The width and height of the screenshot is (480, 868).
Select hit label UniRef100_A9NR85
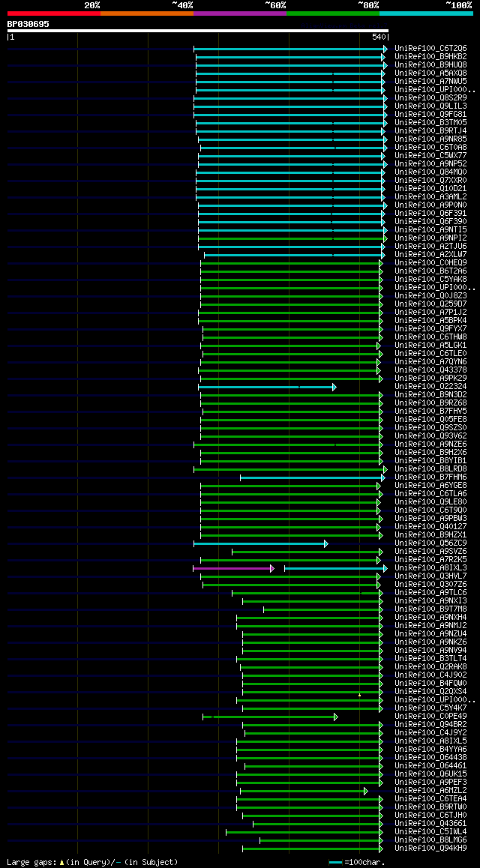[x=430, y=139]
